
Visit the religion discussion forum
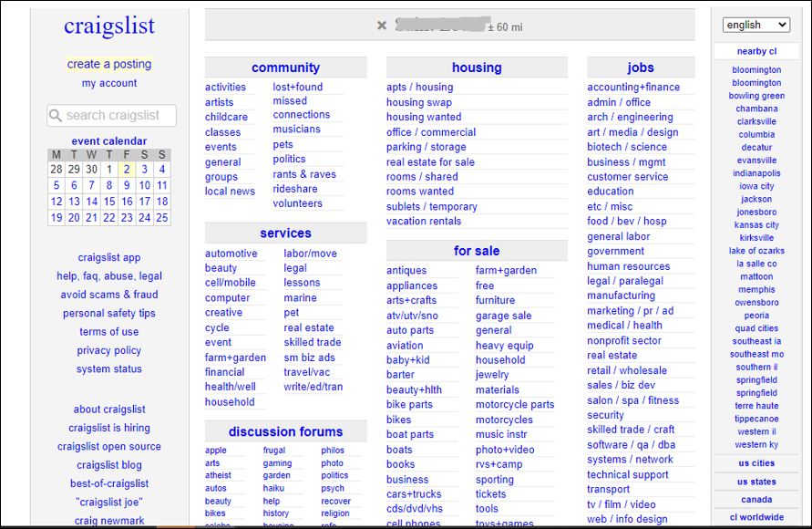[335, 513]
